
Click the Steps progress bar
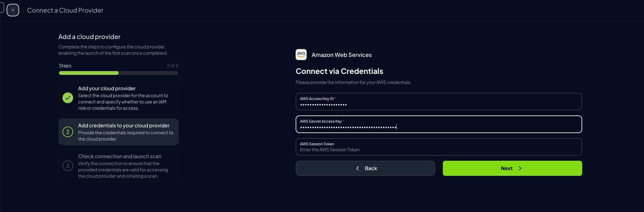pyautogui.click(x=118, y=73)
